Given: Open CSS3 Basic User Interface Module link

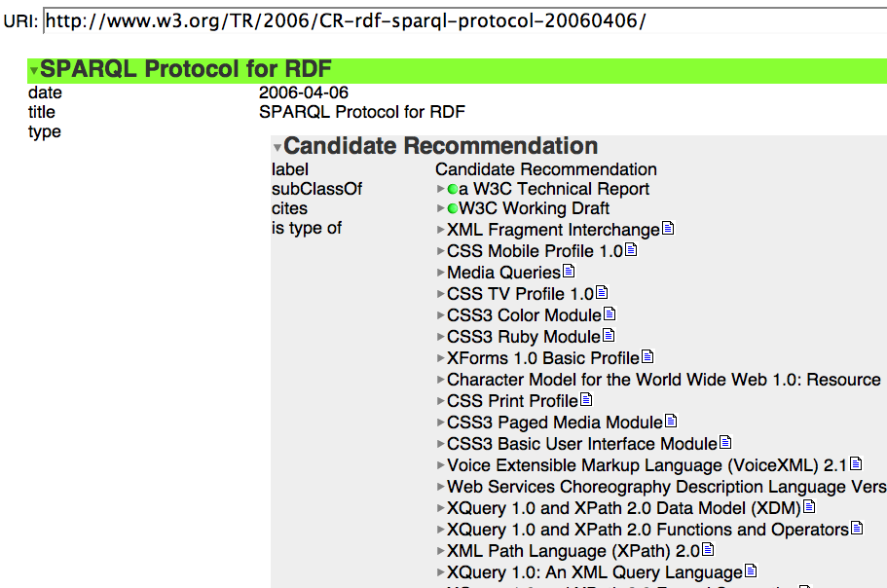Looking at the screenshot, I should click(x=581, y=444).
